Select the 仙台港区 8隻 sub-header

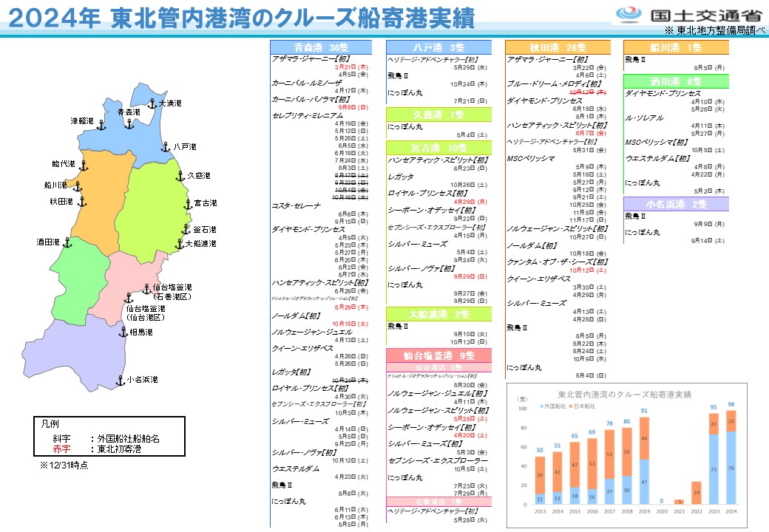[x=438, y=367]
